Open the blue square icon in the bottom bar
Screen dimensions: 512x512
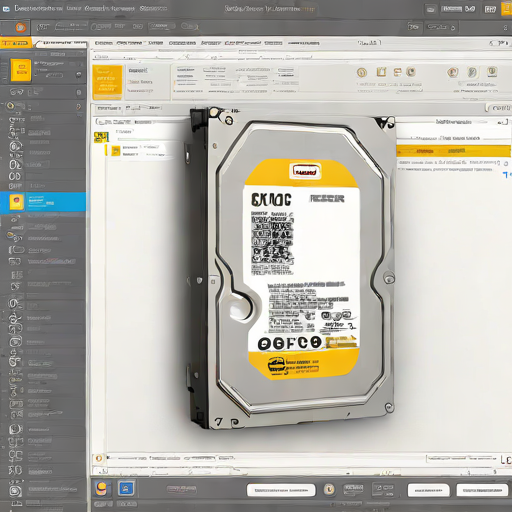pyautogui.click(x=126, y=489)
